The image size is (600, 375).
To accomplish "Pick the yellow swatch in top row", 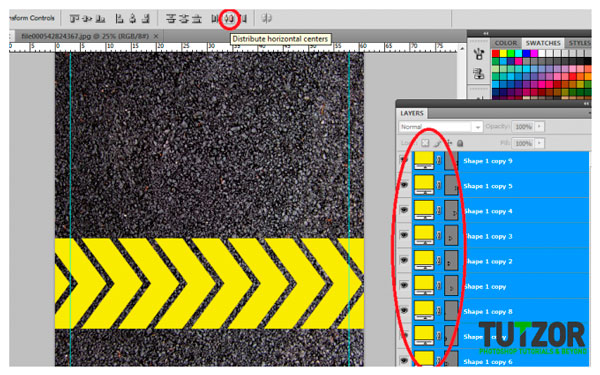I will 503,53.
